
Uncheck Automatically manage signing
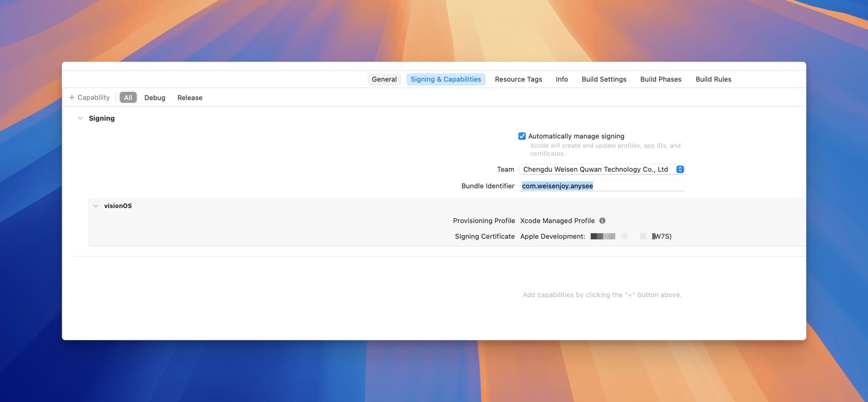click(522, 136)
